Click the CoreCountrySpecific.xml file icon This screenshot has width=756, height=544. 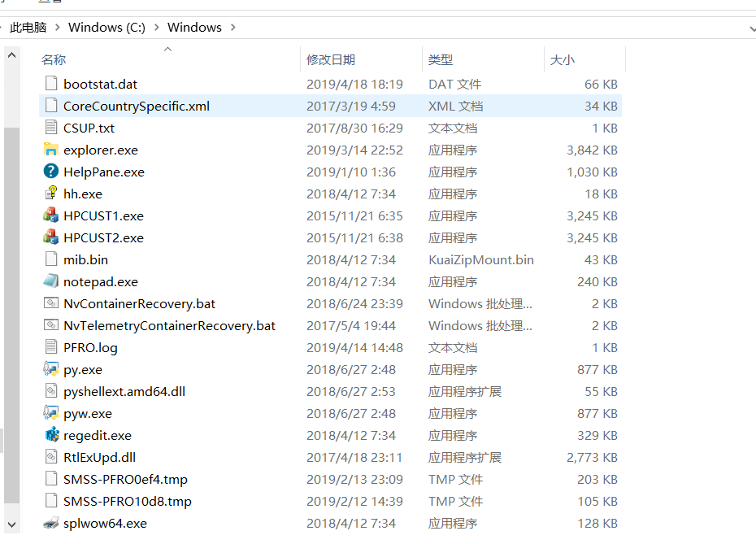51,106
